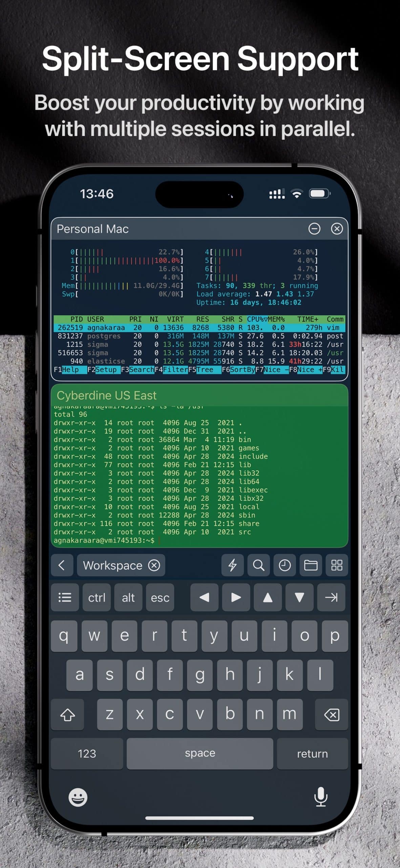Tap the up arrow key
The width and height of the screenshot is (400, 868).
tap(268, 597)
